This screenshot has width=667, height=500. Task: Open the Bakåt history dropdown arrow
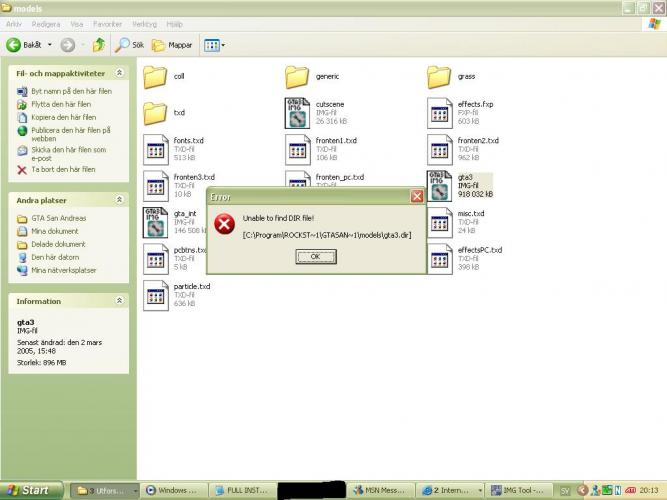coord(50,45)
